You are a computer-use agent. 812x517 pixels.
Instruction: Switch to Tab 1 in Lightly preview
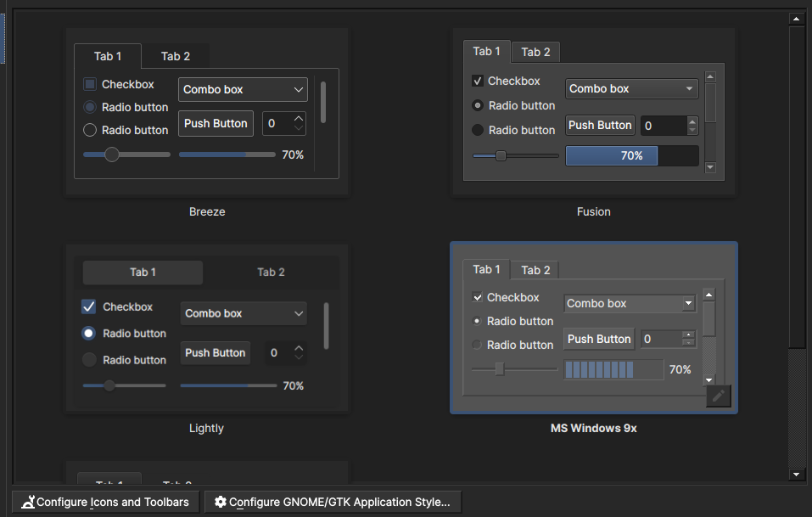click(143, 272)
